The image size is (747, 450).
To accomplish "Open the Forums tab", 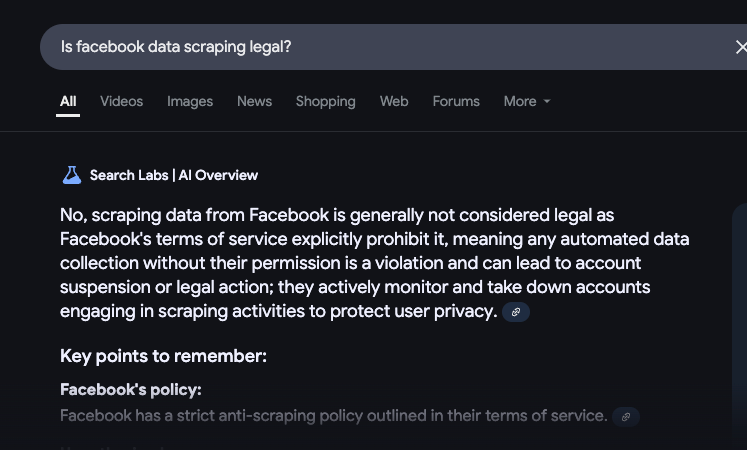I will [456, 101].
